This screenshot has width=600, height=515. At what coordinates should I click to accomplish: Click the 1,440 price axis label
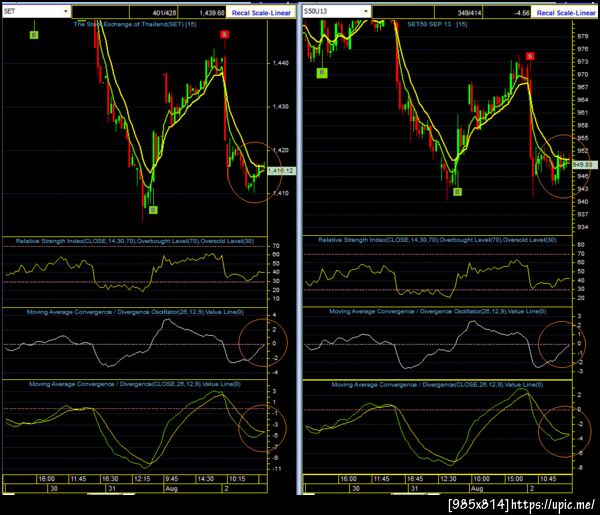click(x=280, y=63)
